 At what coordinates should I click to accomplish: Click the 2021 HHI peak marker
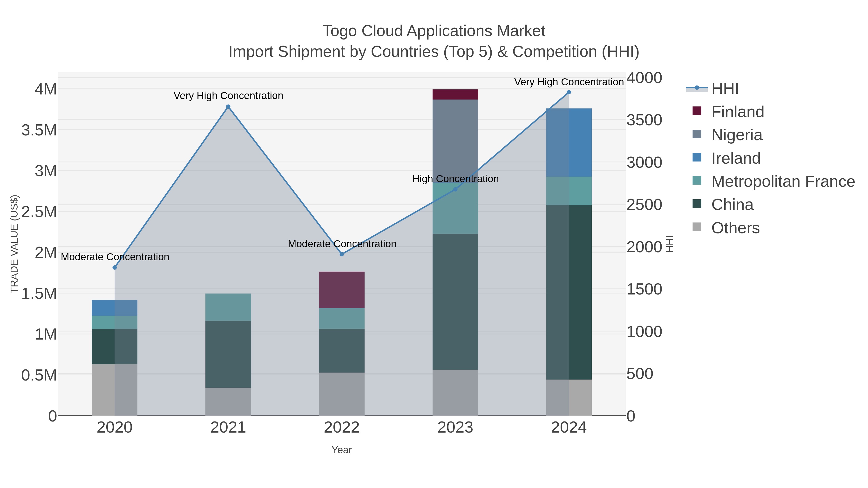[x=228, y=107]
